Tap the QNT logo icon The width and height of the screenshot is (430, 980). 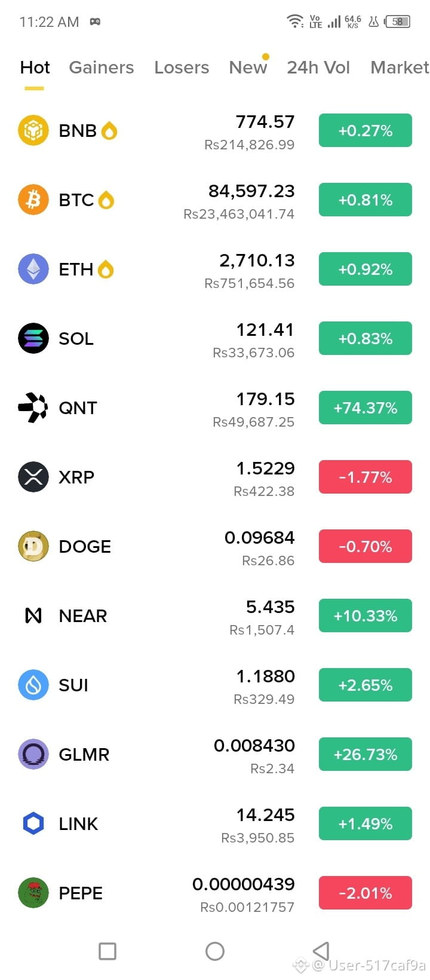tap(33, 408)
